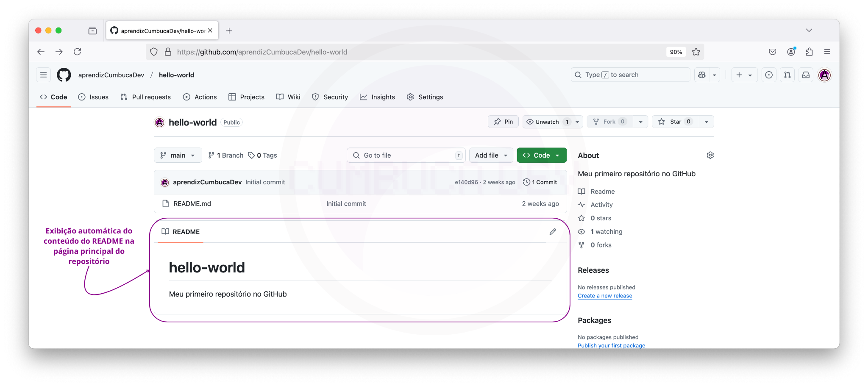
Task: Open the Add file dropdown
Action: (x=491, y=155)
